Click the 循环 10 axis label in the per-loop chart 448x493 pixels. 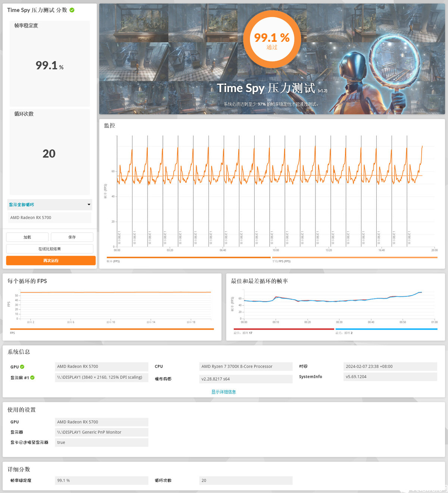tap(111, 322)
